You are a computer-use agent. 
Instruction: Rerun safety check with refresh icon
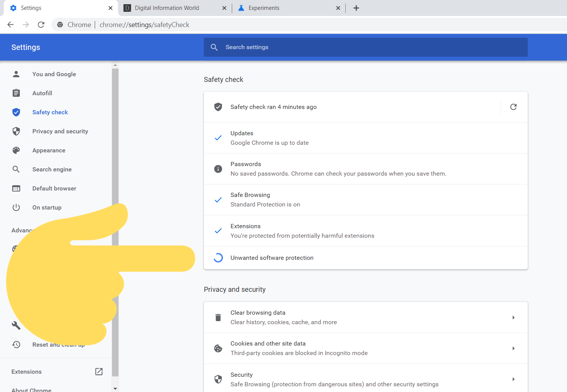pos(513,107)
